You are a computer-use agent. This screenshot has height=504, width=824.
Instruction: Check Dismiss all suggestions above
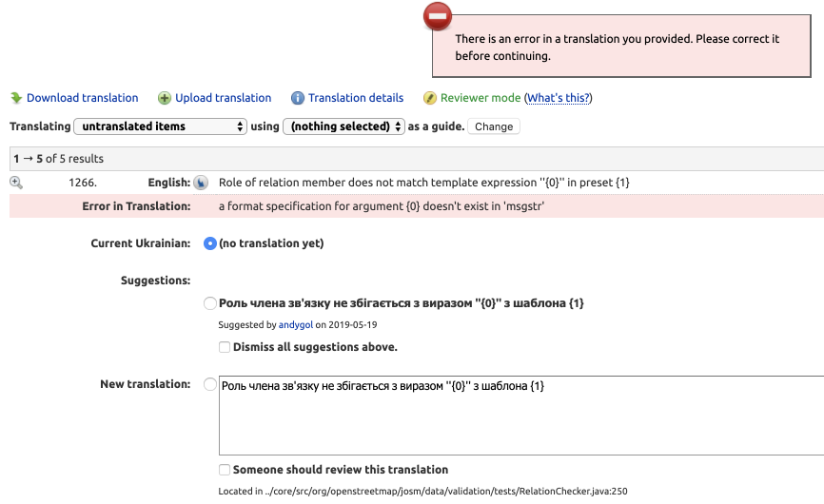coord(225,347)
